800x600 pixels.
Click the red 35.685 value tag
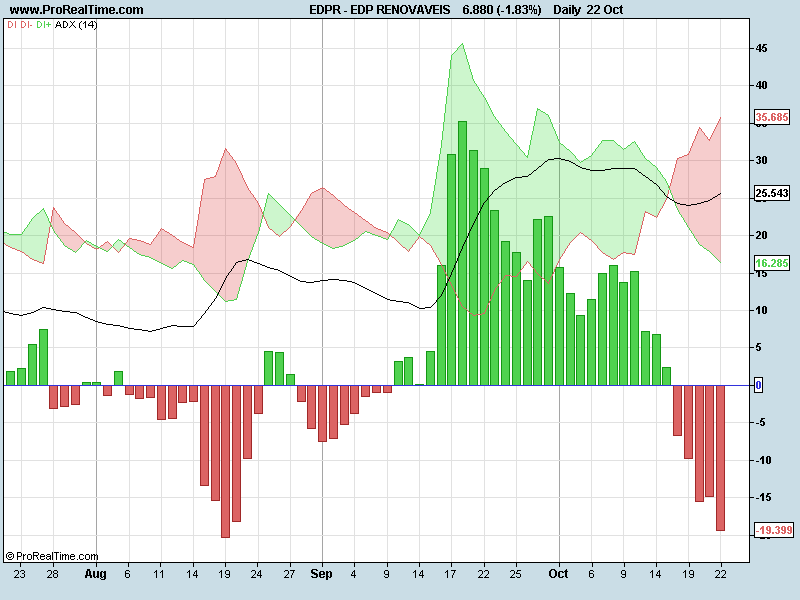[771, 117]
